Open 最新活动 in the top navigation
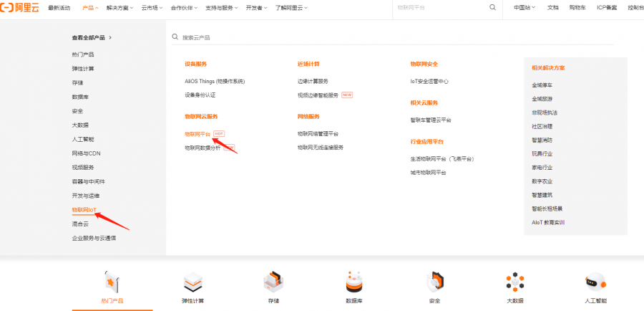The image size is (644, 311). point(59,7)
